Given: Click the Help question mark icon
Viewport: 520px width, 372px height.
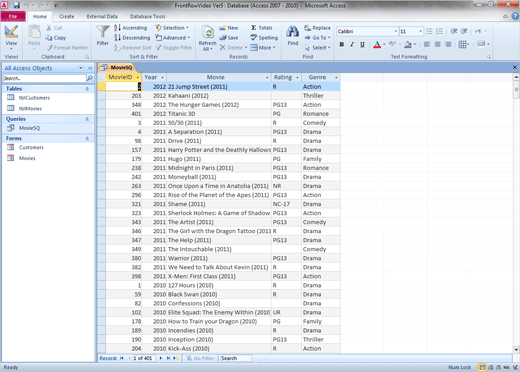Looking at the screenshot, I should tap(515, 16).
